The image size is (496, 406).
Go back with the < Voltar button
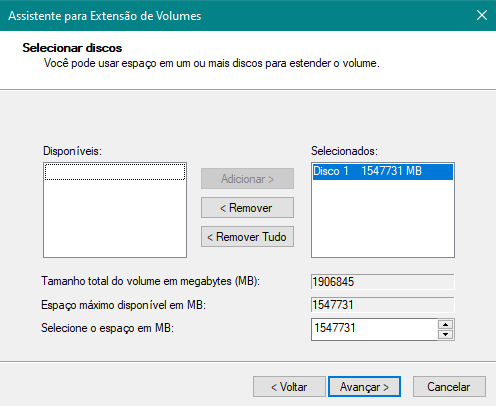tap(289, 387)
